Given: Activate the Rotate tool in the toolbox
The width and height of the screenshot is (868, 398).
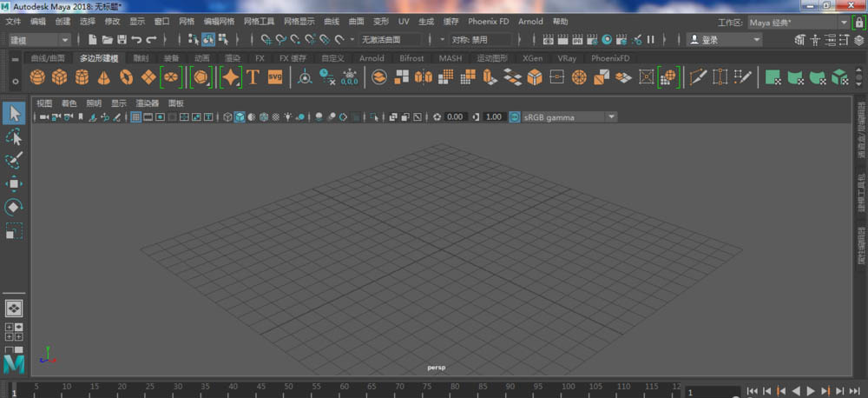Looking at the screenshot, I should click(x=14, y=208).
